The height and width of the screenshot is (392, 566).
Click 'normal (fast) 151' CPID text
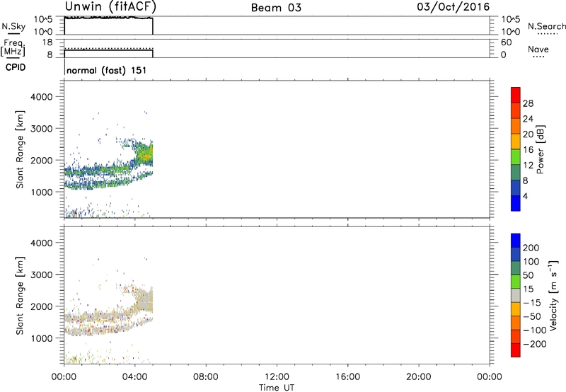coord(107,70)
